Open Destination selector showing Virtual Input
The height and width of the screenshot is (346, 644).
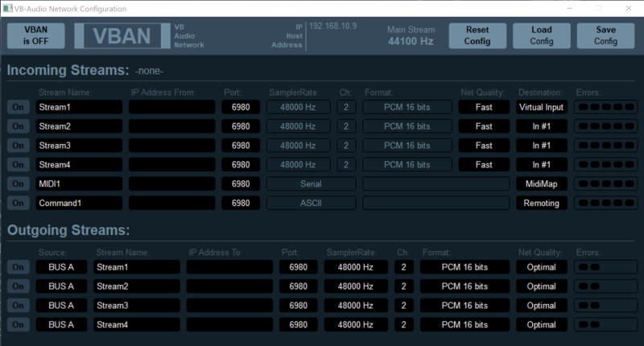click(x=542, y=107)
